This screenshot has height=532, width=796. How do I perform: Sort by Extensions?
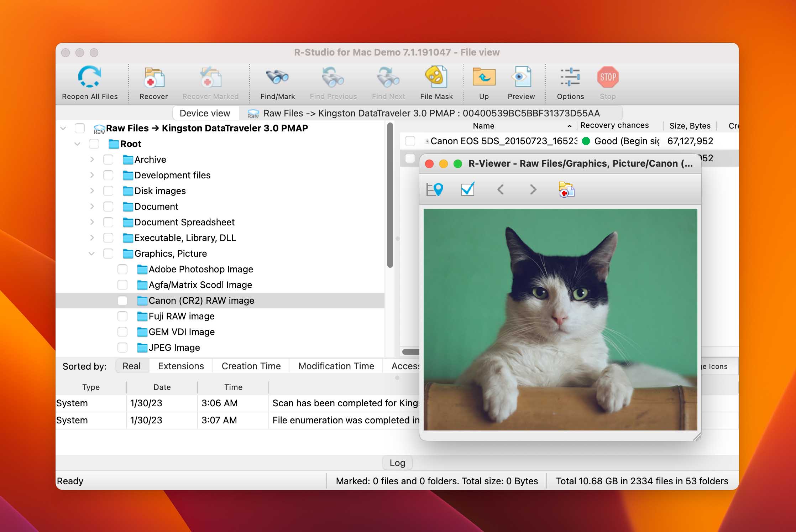(x=181, y=366)
